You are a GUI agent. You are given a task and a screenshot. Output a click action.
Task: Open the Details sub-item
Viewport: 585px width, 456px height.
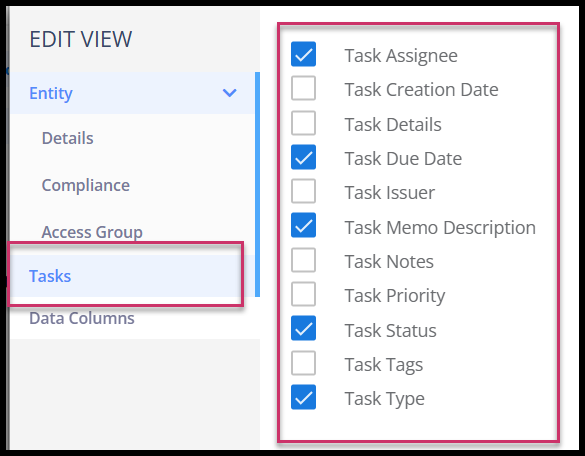pos(68,138)
